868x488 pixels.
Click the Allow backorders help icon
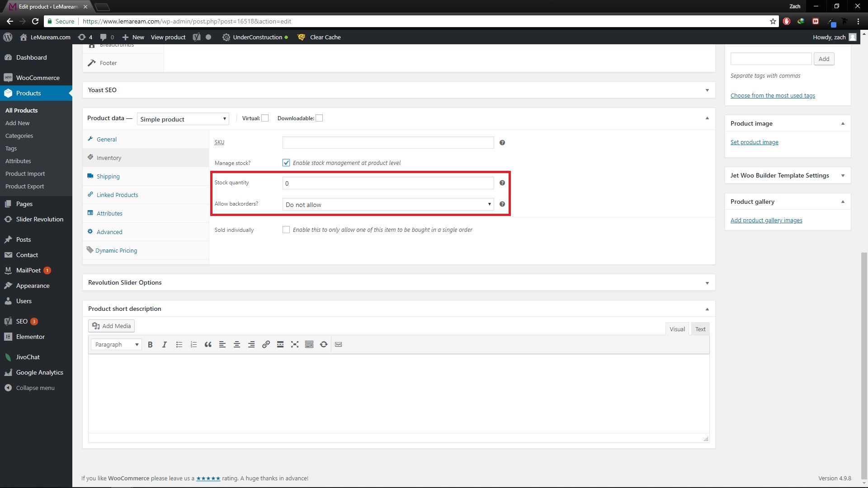click(x=502, y=204)
